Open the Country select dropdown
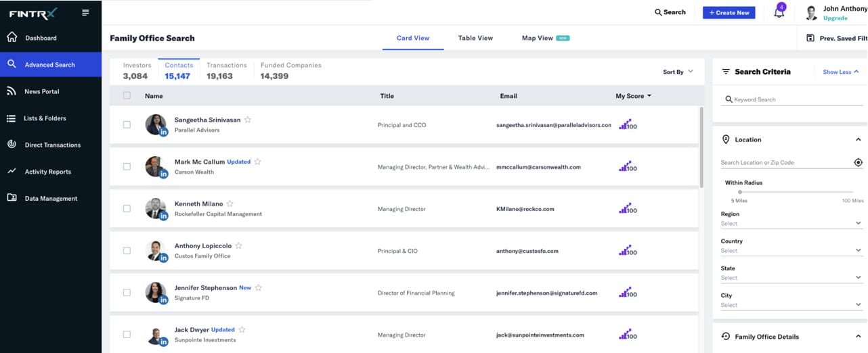This screenshot has width=868, height=353. click(x=791, y=250)
